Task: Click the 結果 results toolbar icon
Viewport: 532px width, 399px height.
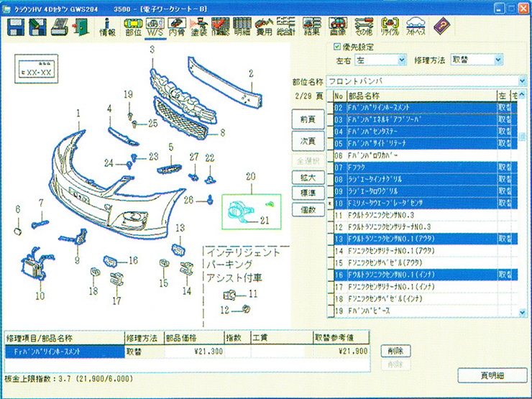Action: tap(312, 27)
